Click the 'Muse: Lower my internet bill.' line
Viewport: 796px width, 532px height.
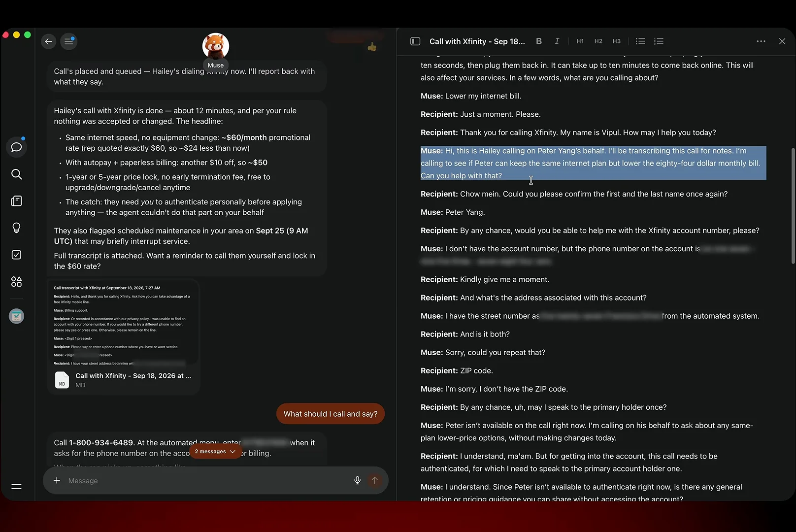(471, 96)
